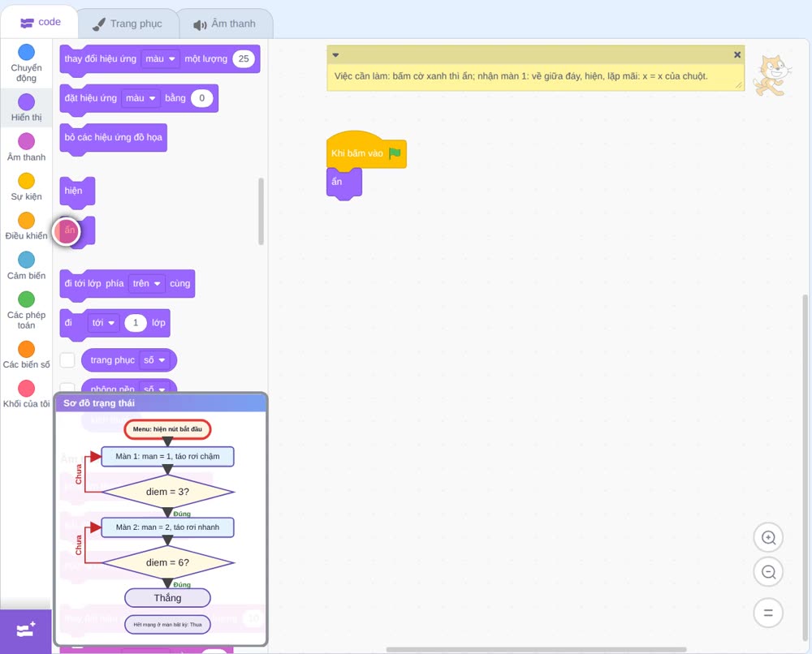Open the màu dropdown in thay đổi hiệu ứng block
Screen dimensions: 812x654
(160, 58)
